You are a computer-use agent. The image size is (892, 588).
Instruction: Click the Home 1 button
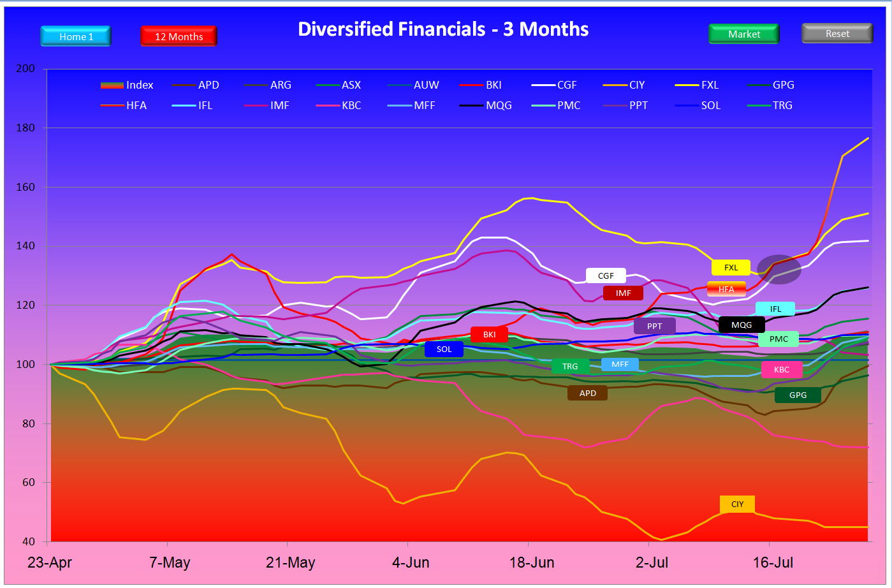(76, 36)
